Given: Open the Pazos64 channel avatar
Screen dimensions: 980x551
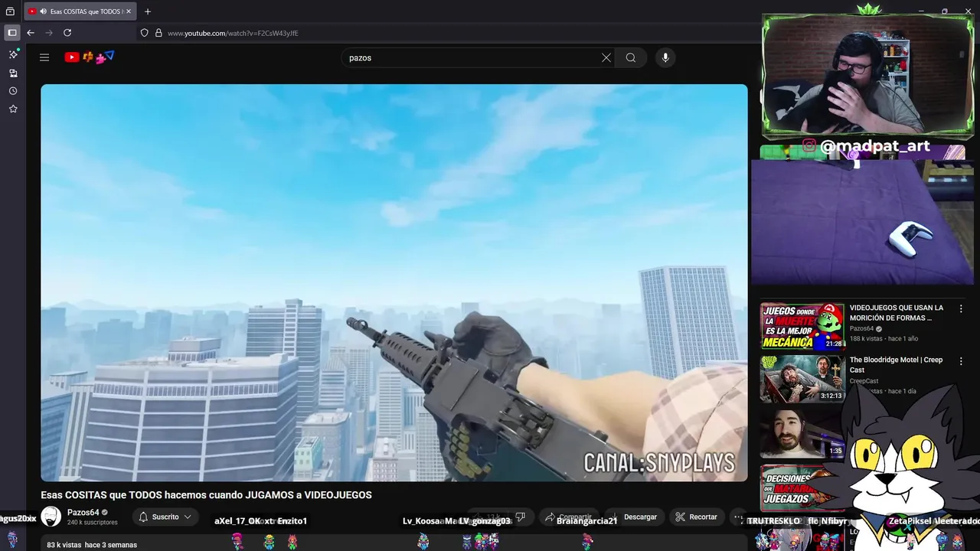Looking at the screenshot, I should tap(51, 517).
